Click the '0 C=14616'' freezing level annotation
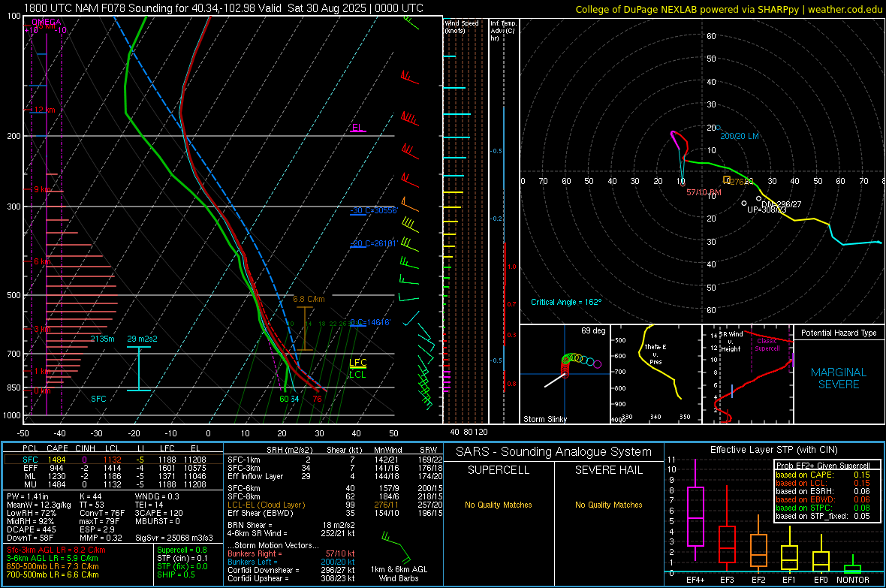This screenshot has height=588, width=886. (x=370, y=322)
